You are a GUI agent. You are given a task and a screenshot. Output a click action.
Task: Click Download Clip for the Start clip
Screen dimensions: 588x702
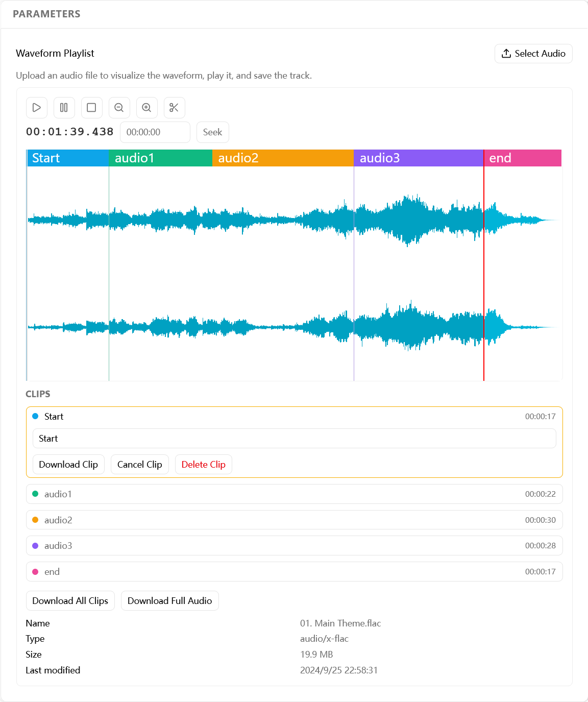click(68, 464)
